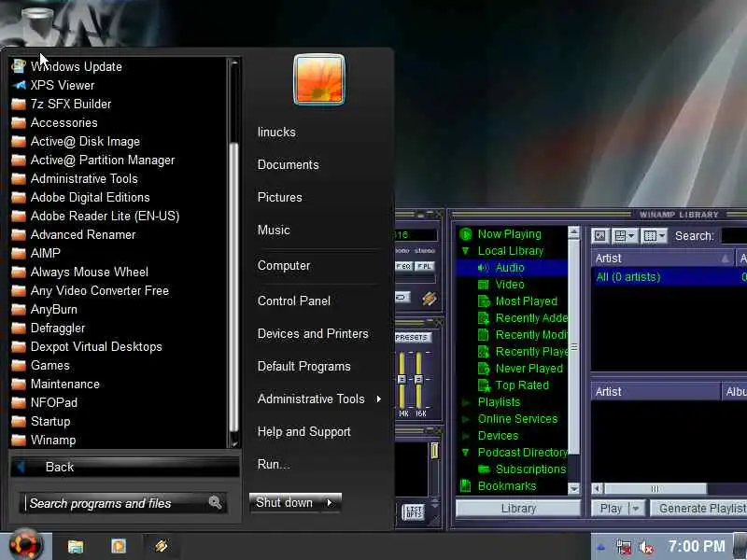Click the network status tray icon
Viewport: 747px width, 560px height.
(623, 548)
